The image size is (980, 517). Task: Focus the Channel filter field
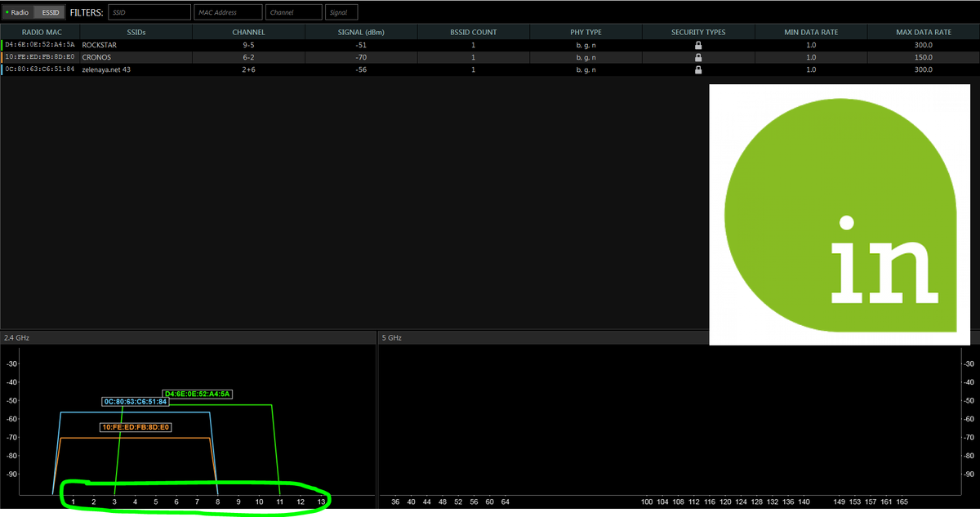coord(294,12)
